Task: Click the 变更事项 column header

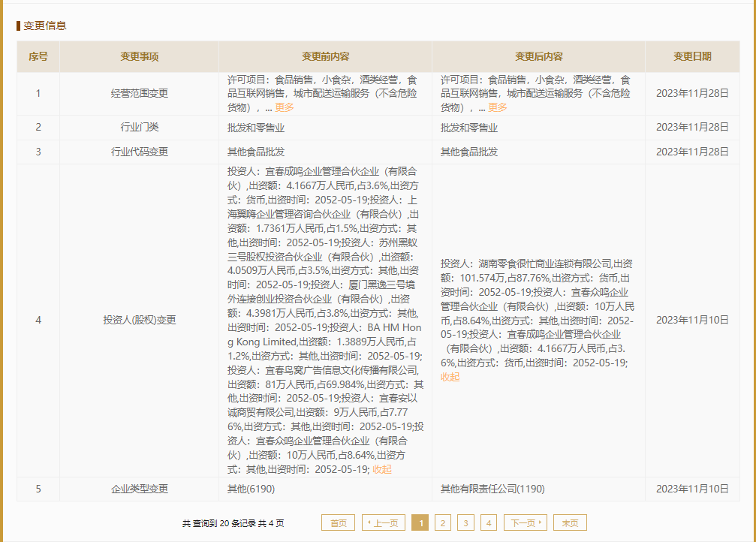Action: (x=140, y=56)
